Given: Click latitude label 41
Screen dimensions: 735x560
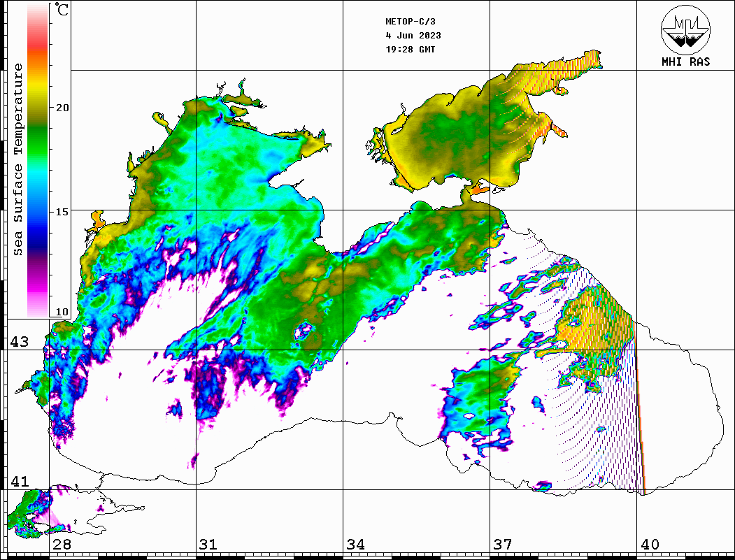Looking at the screenshot, I should tap(20, 481).
